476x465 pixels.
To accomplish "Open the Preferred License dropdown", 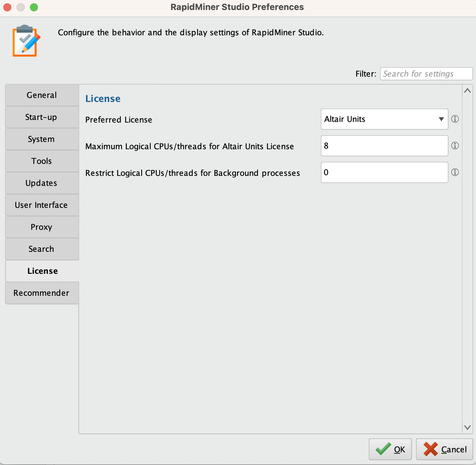I will point(384,119).
